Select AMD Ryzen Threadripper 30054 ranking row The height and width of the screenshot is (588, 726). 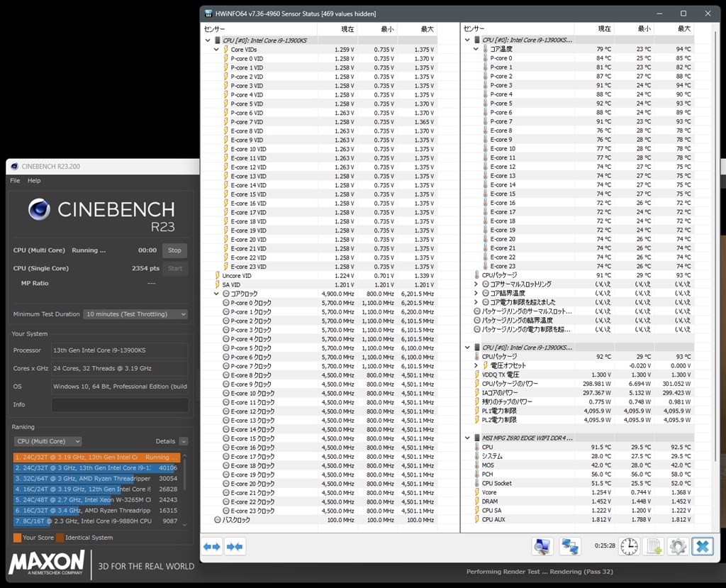point(96,479)
